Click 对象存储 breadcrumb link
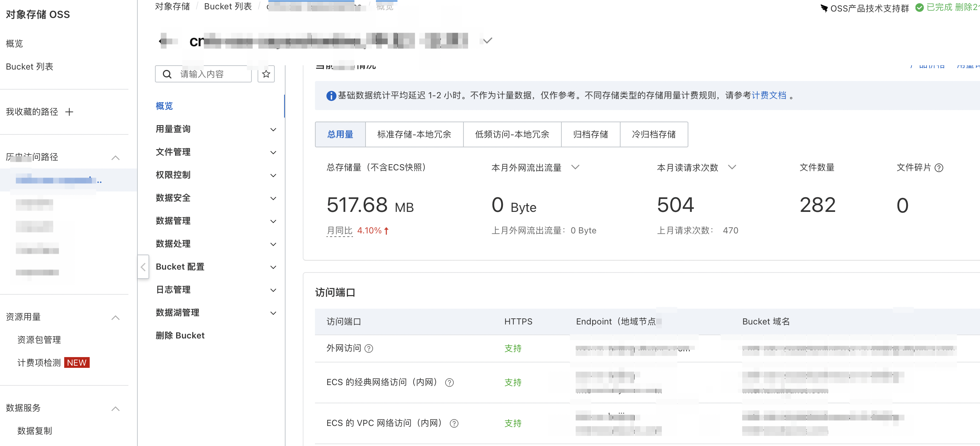The width and height of the screenshot is (980, 446). pos(172,6)
